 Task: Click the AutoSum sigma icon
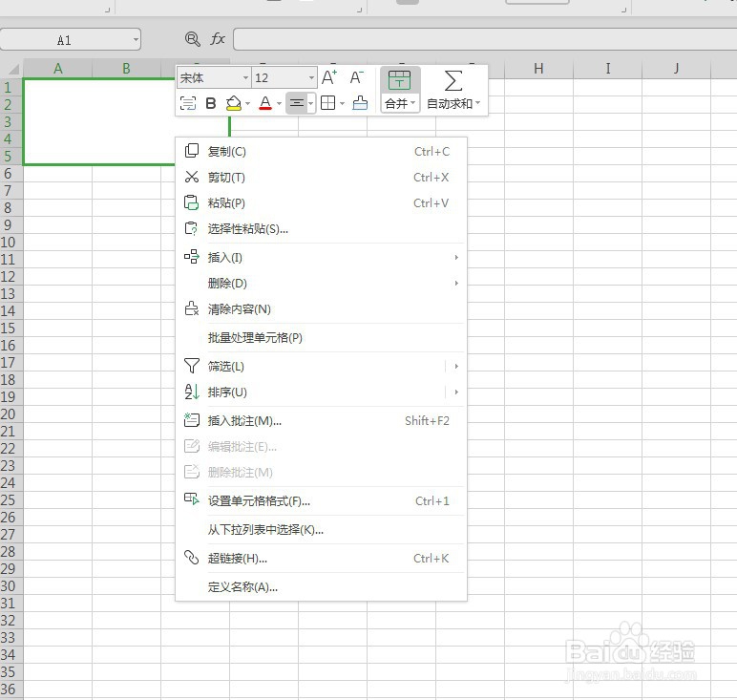[453, 80]
